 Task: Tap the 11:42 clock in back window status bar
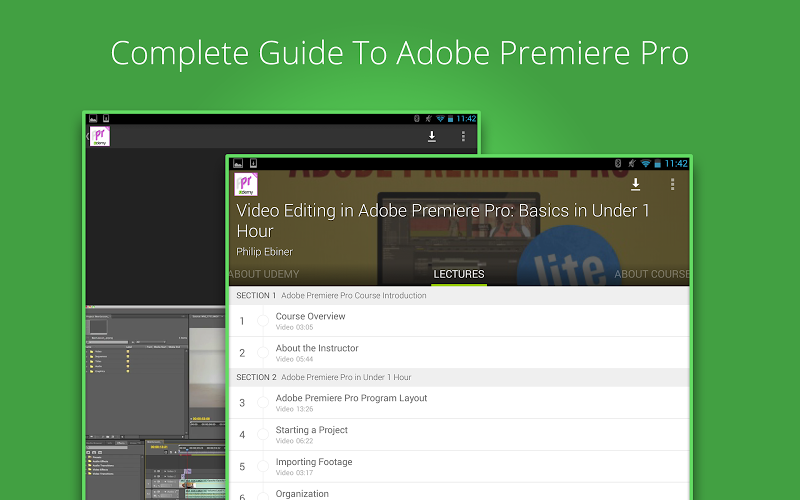(x=466, y=118)
